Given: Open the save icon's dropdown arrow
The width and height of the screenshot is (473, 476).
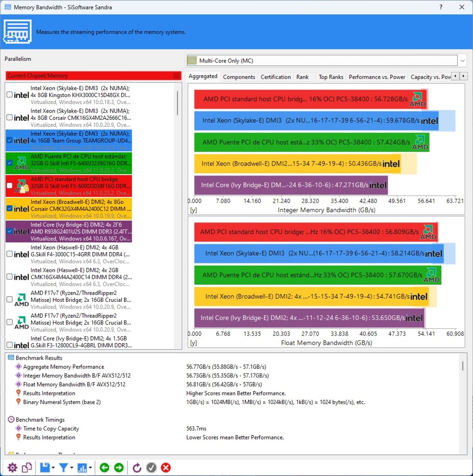Looking at the screenshot, I should (x=53, y=468).
